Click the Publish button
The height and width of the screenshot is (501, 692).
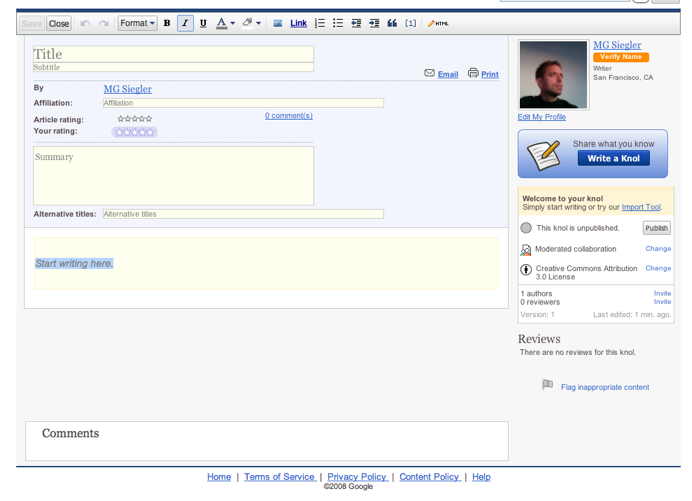coord(656,228)
